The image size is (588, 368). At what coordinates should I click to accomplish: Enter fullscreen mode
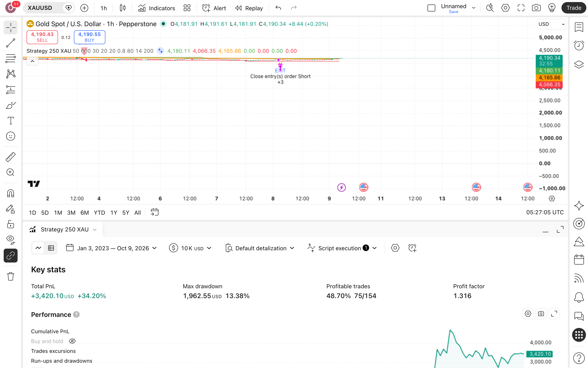point(521,8)
